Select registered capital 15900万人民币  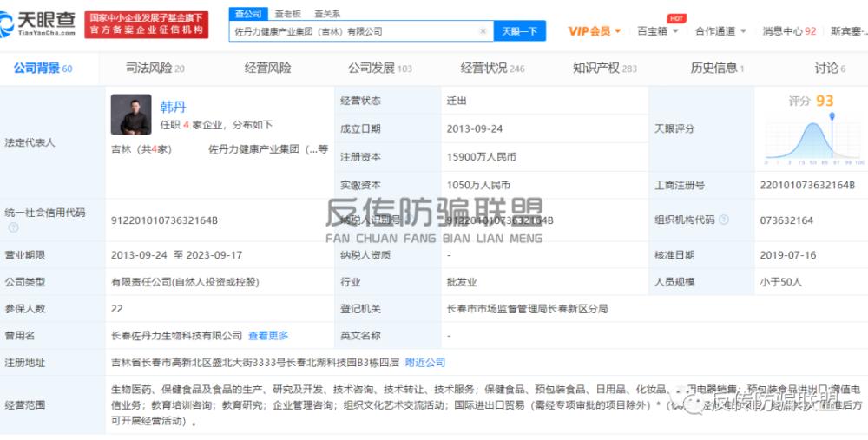tap(482, 157)
